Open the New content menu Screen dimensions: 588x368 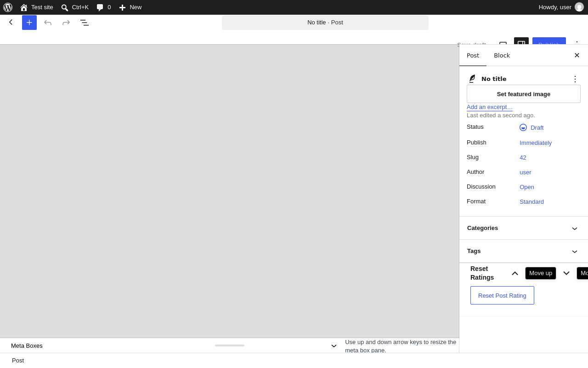click(x=130, y=7)
